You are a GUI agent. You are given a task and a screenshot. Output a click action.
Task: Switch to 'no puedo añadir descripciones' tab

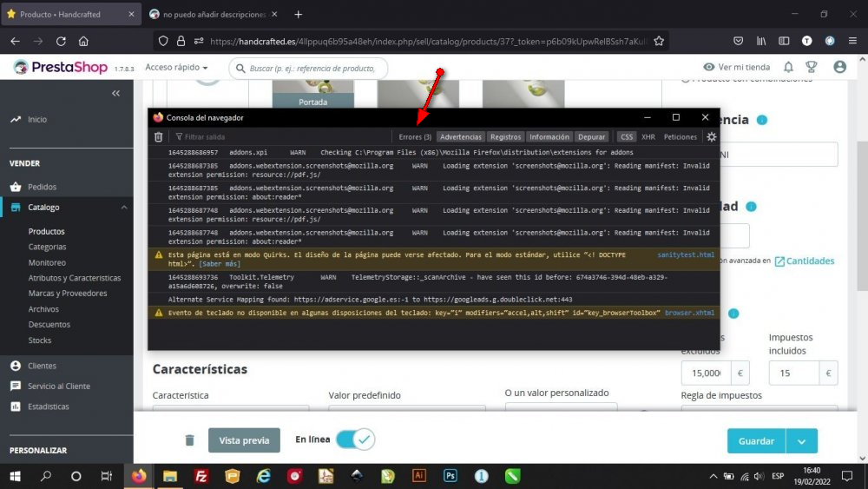tap(214, 15)
